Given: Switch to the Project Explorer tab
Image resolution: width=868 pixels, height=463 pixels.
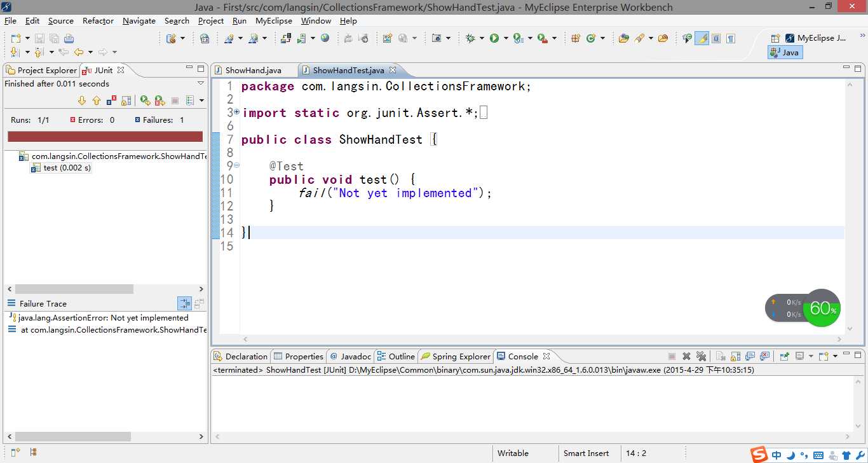Looking at the screenshot, I should pos(41,70).
